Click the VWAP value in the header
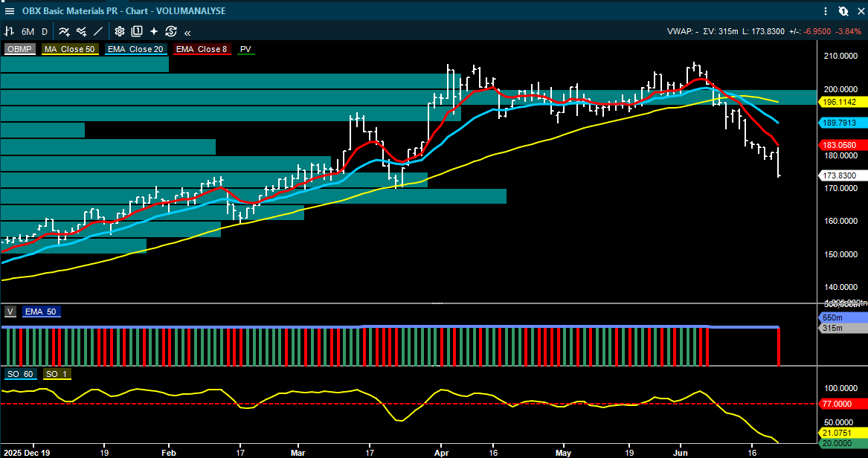 pyautogui.click(x=682, y=32)
